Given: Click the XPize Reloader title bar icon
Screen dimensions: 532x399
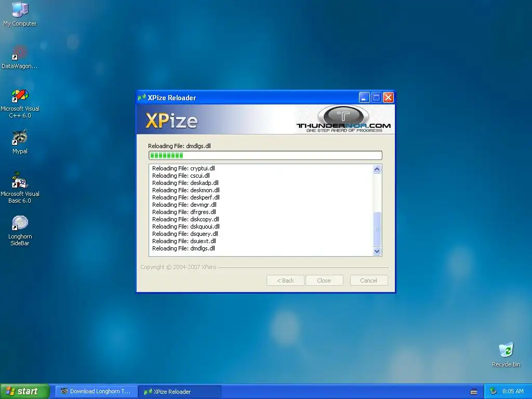Looking at the screenshot, I should tap(142, 98).
